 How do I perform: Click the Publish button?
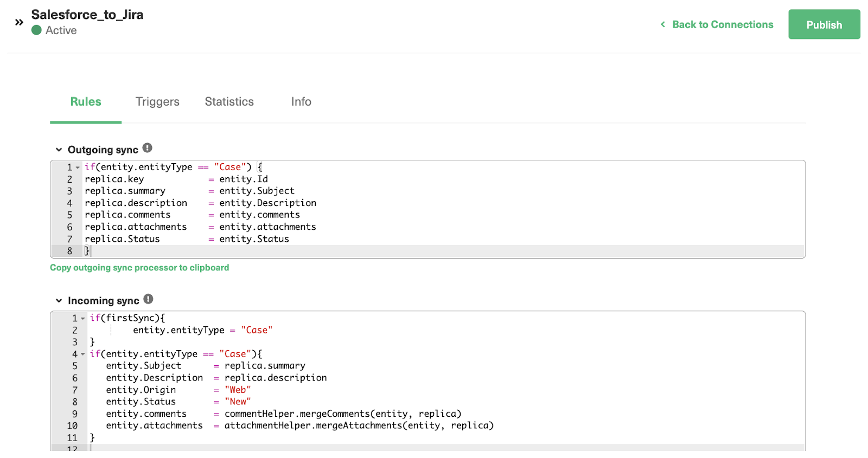click(824, 24)
